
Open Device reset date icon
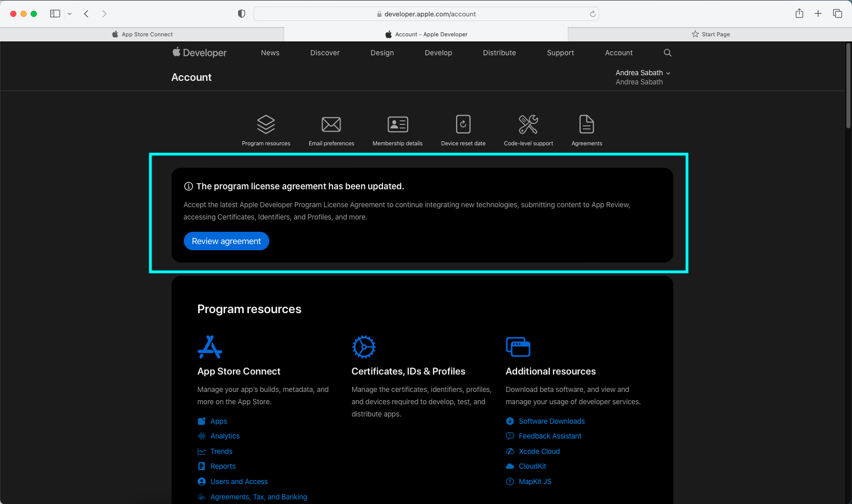[463, 124]
